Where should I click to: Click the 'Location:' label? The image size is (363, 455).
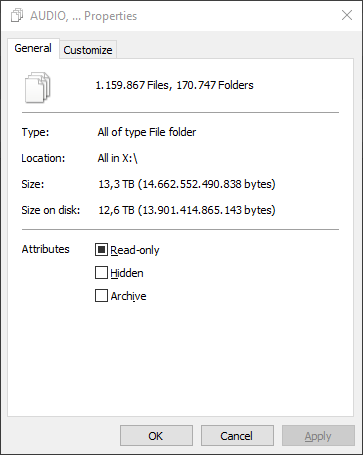43,158
